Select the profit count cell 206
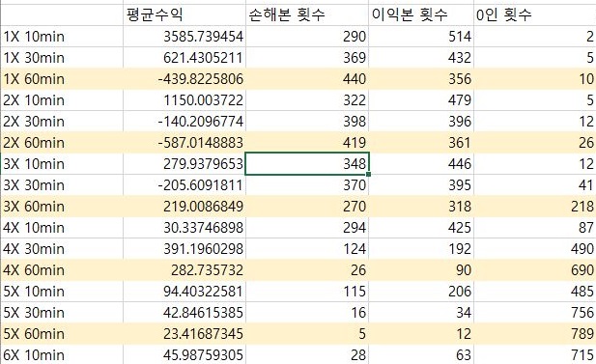Screen dimensions: 596x364 [421, 292]
